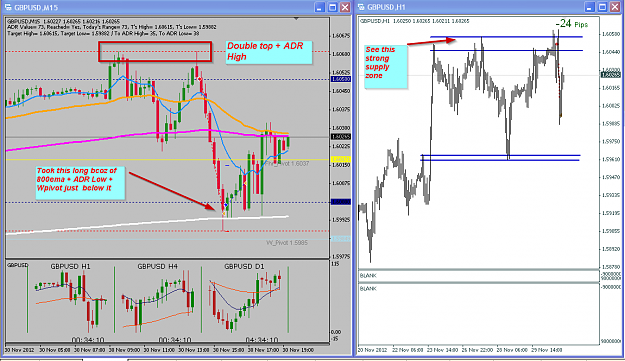Select the 'Double top + ADR High' label

269,52
